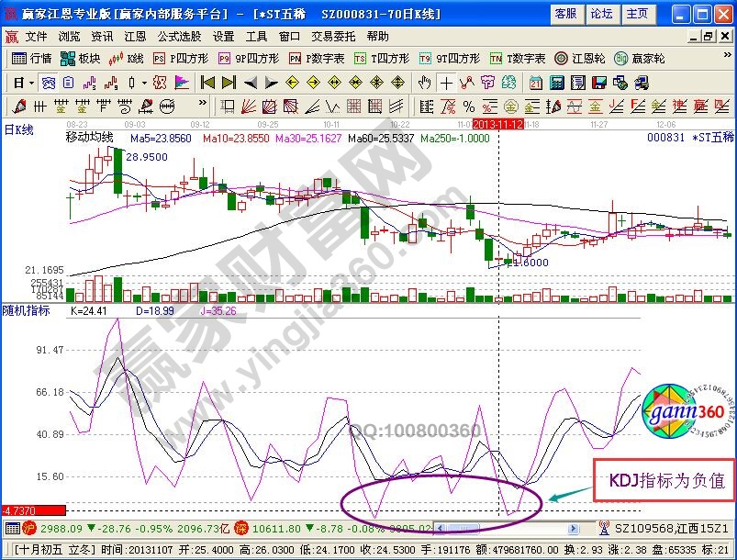This screenshot has height=560, width=737.
Task: Go to 主页 home button
Action: (636, 14)
